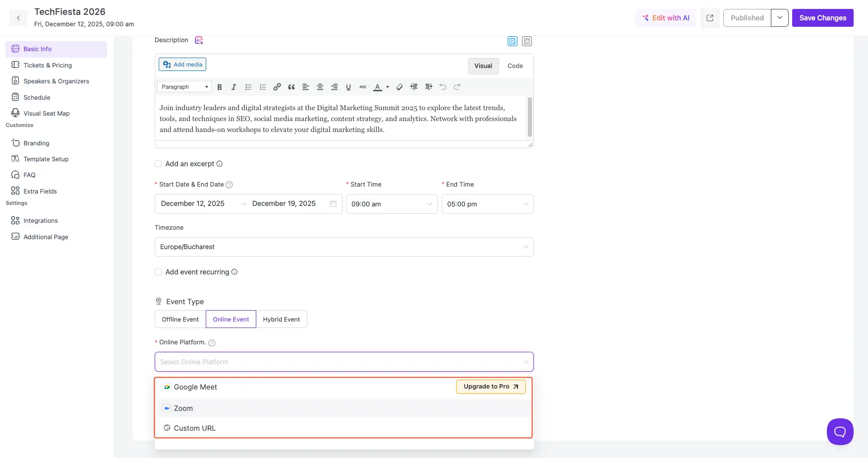Open the event preview in new tab icon
Image resolution: width=868 pixels, height=458 pixels.
[x=710, y=18]
